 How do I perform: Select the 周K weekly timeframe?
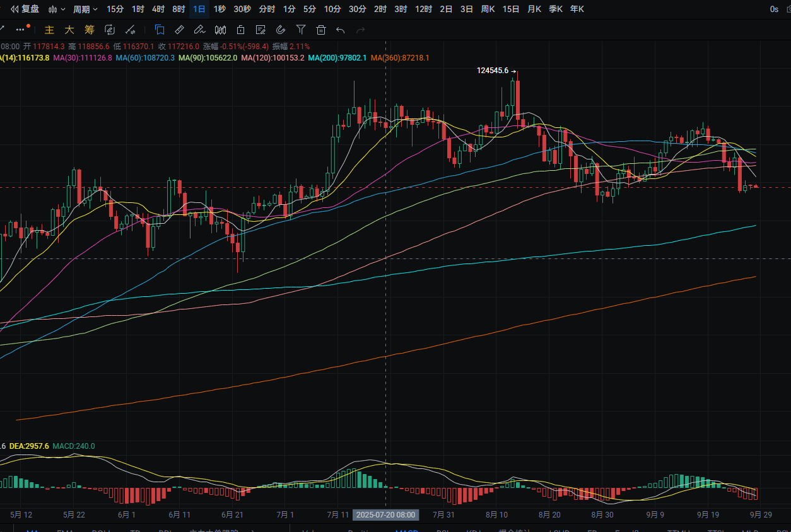tap(488, 9)
